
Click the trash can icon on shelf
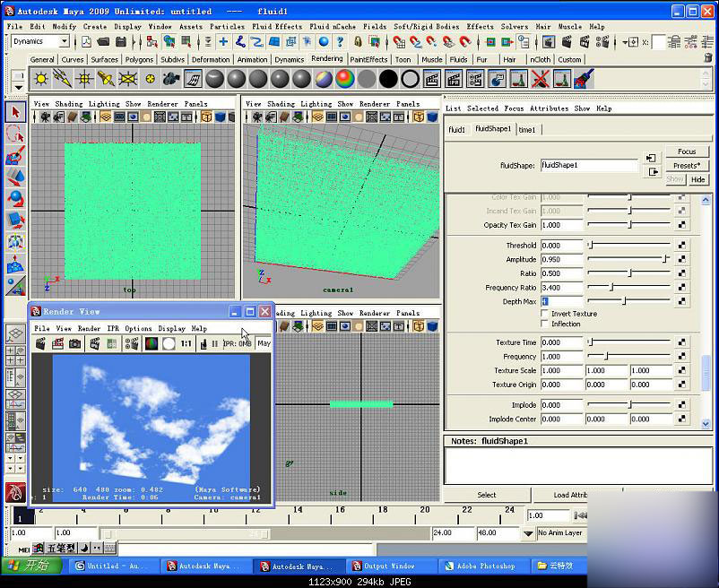[708, 58]
